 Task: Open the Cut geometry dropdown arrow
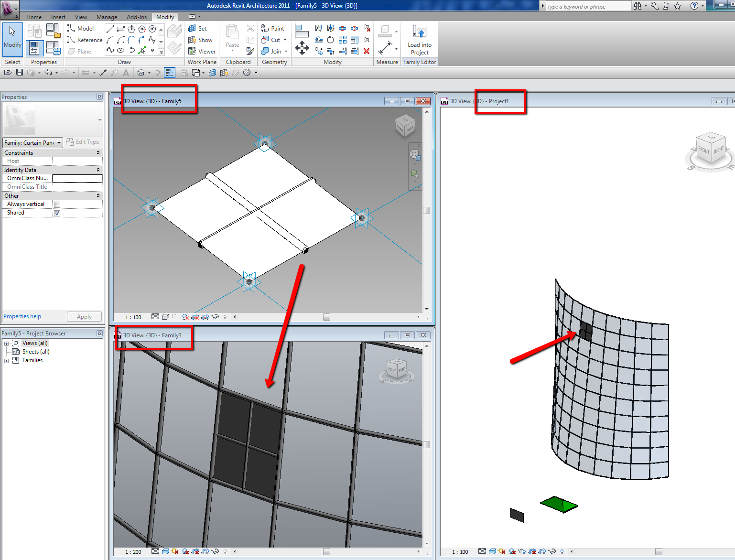pyautogui.click(x=285, y=40)
